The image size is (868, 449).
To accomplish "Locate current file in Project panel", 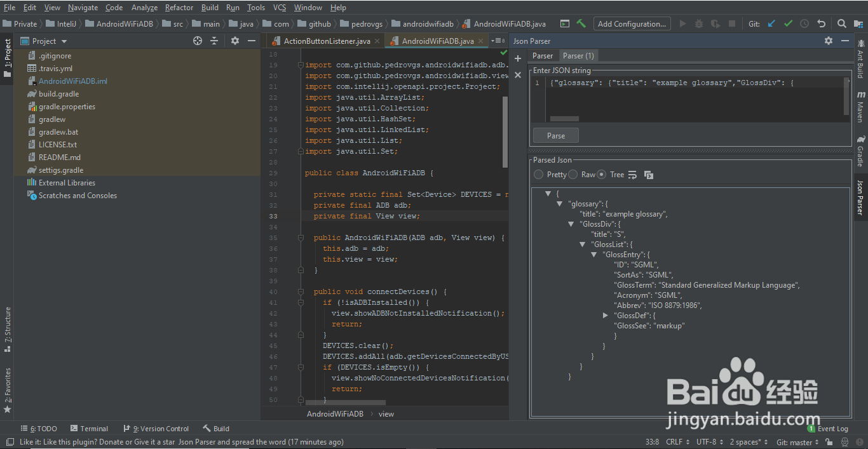I will pos(198,41).
